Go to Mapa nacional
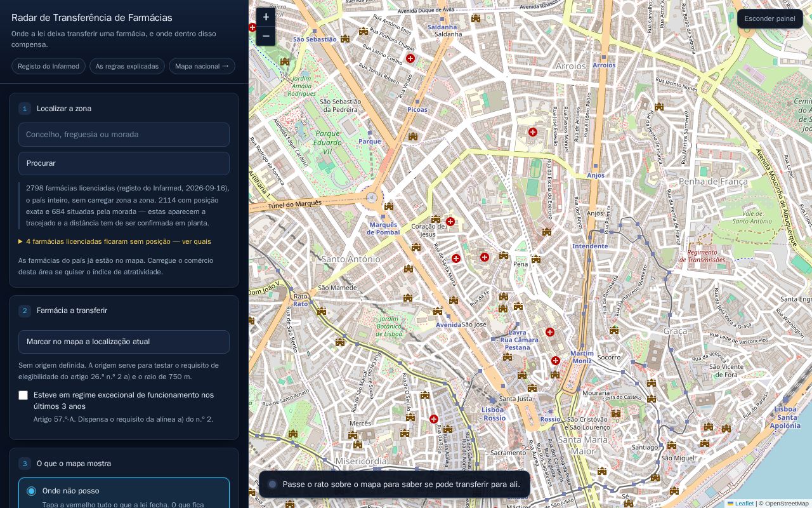The height and width of the screenshot is (508, 812). click(x=202, y=66)
